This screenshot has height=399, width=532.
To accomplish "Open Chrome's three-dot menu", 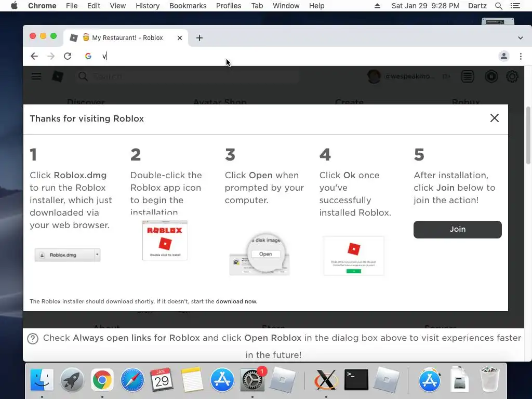I will pos(521,56).
